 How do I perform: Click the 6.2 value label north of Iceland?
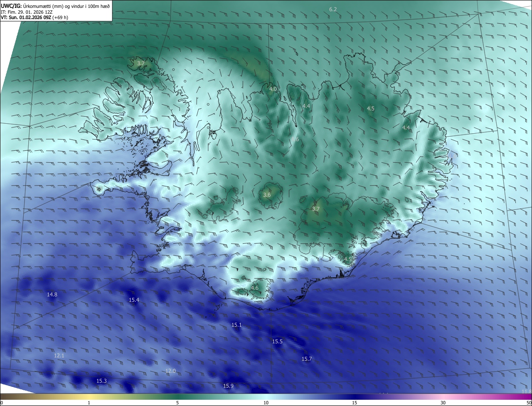tap(333, 9)
